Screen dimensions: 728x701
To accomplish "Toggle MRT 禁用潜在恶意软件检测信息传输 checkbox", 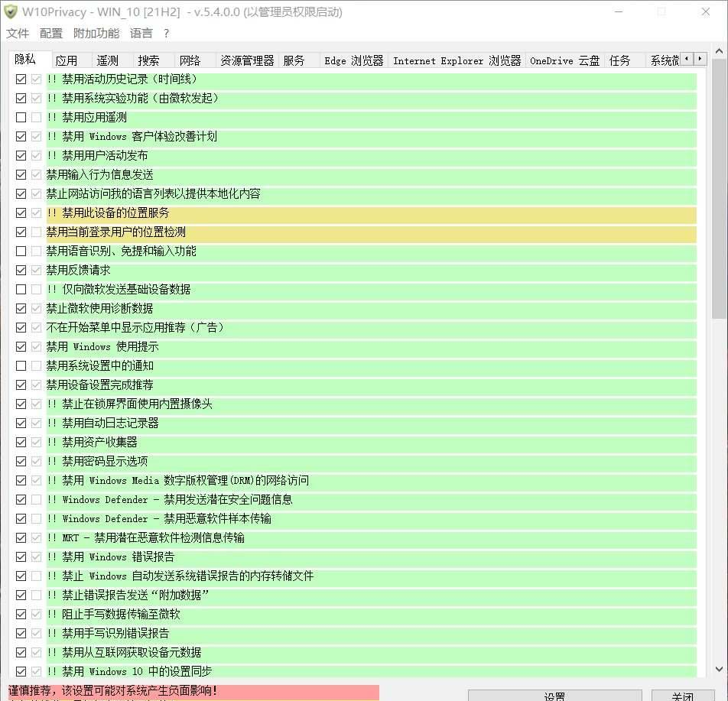I will click(21, 538).
